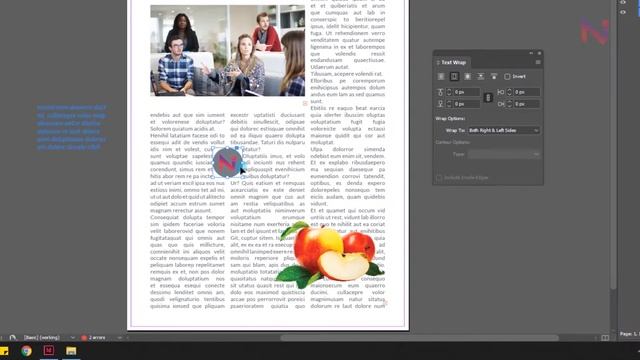The image size is (640, 360).
Task: Select the Jump object wrap icon
Action: 480,76
